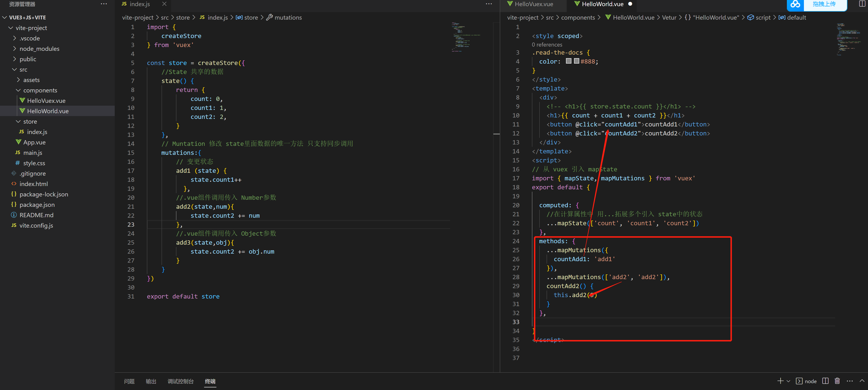Open the index.js editor more actions menu
This screenshot has width=868, height=390.
point(489,4)
